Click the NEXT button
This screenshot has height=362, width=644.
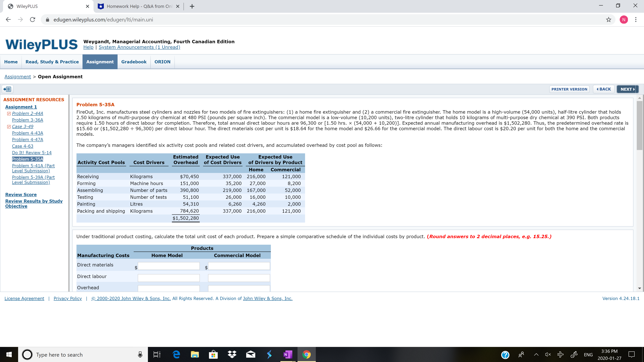click(x=627, y=89)
